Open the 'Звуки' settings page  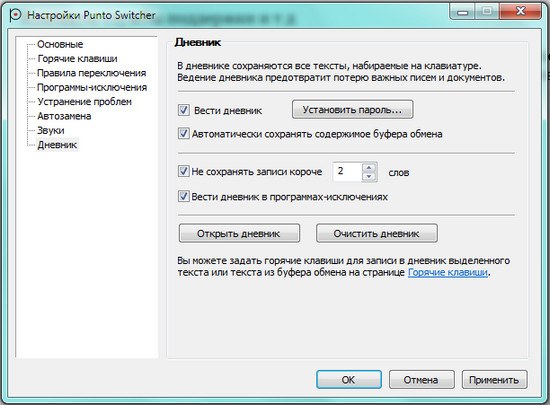(51, 130)
